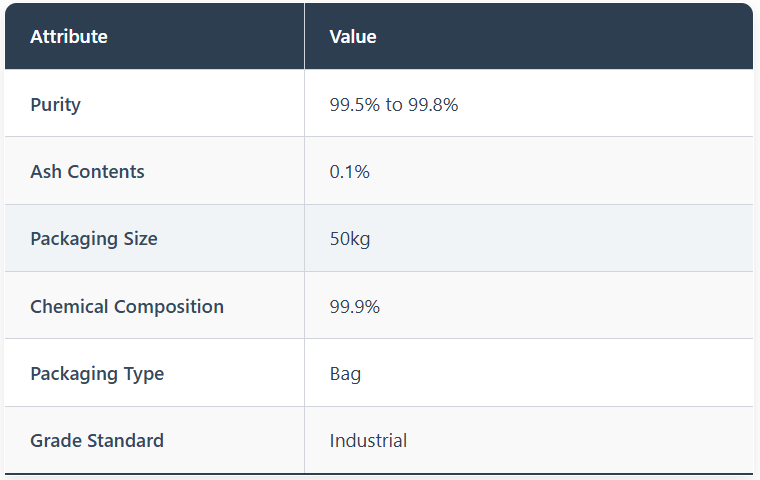Click the '99.8%' upper purity figure
Image resolution: width=760 pixels, height=480 pixels.
click(x=433, y=104)
